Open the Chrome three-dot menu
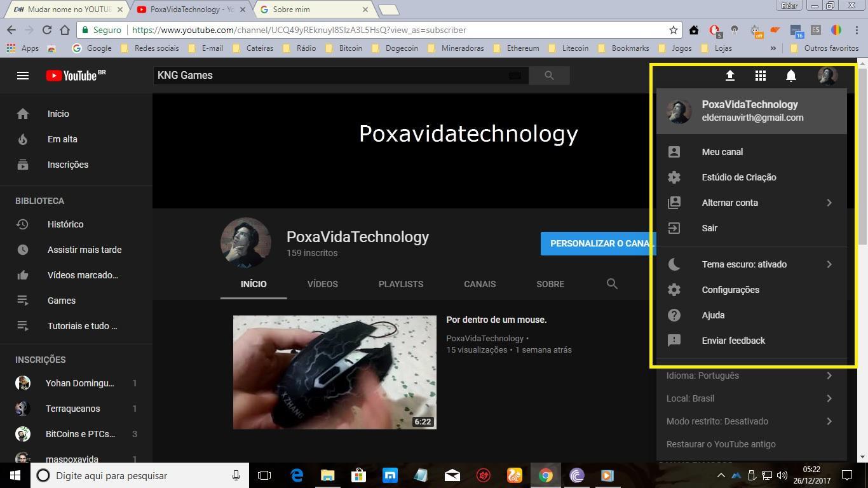Image resolution: width=868 pixels, height=488 pixels. coord(856,30)
